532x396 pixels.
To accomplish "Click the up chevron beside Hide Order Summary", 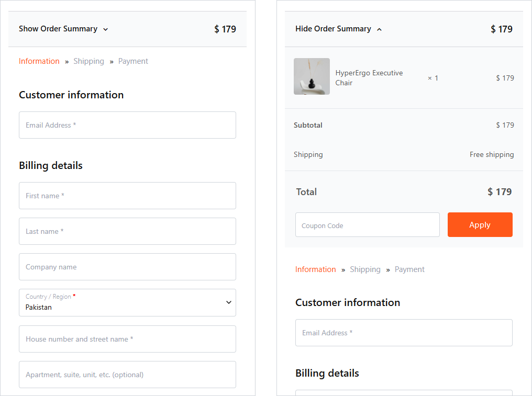I will pyautogui.click(x=379, y=29).
